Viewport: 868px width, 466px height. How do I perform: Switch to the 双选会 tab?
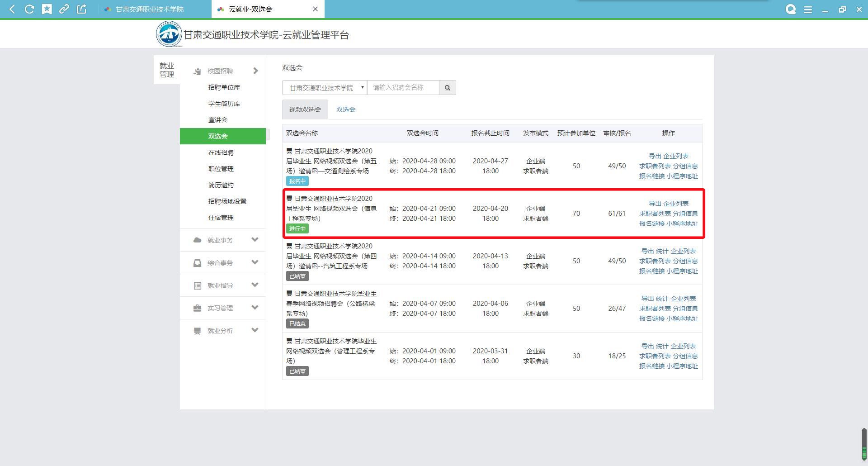(x=345, y=109)
